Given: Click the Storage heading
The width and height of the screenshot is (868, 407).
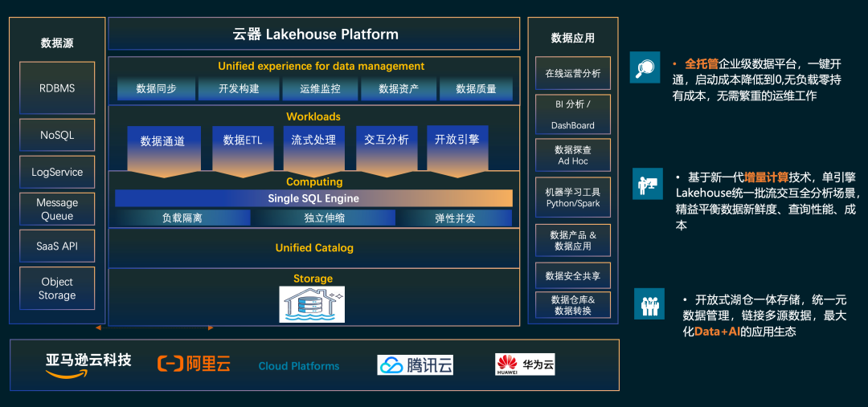Looking at the screenshot, I should pyautogui.click(x=313, y=278).
